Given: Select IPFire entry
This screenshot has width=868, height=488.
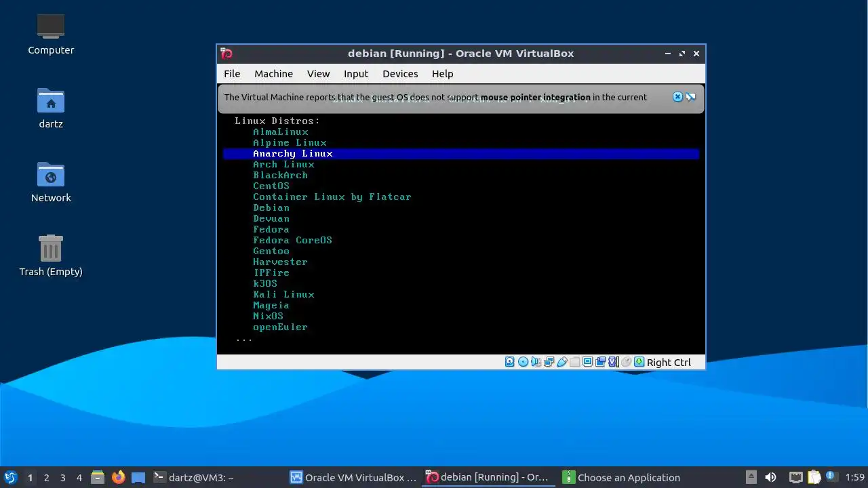Looking at the screenshot, I should pos(271,273).
